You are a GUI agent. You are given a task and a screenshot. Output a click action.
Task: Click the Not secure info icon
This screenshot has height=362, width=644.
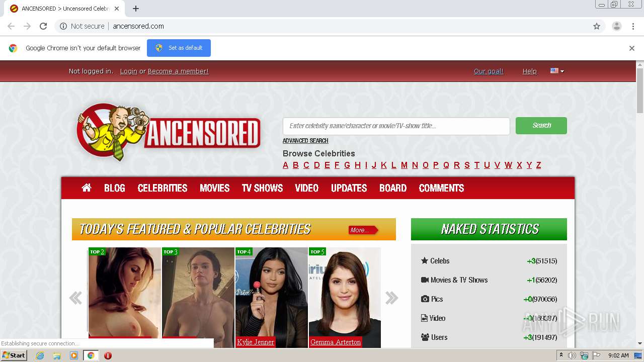coord(63,26)
